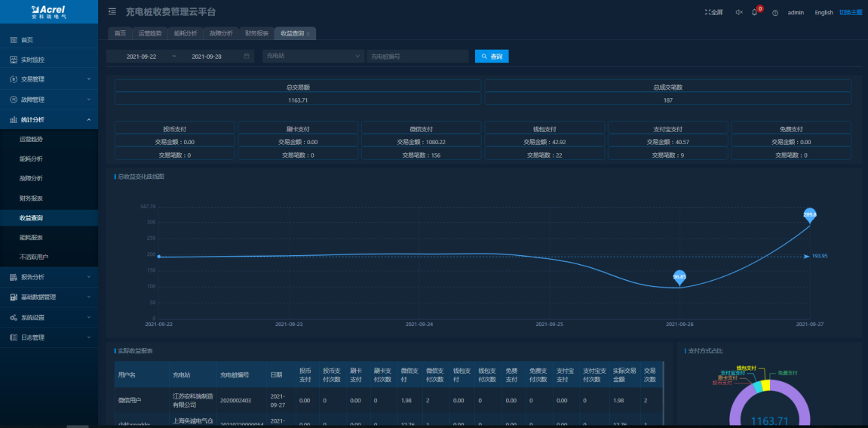This screenshot has width=868, height=428.
Task: Go to 实时监控 in the sidebar
Action: (x=32, y=60)
